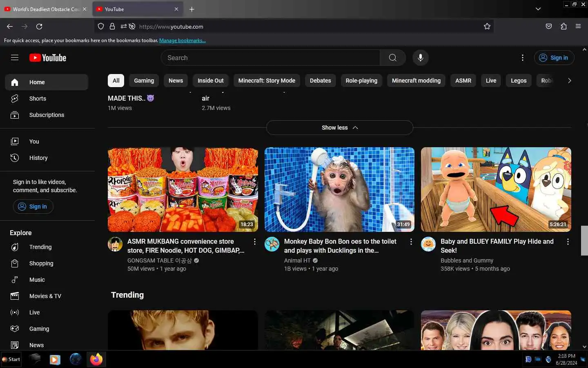Open Home in the sidebar
This screenshot has height=368, width=588.
[47, 82]
